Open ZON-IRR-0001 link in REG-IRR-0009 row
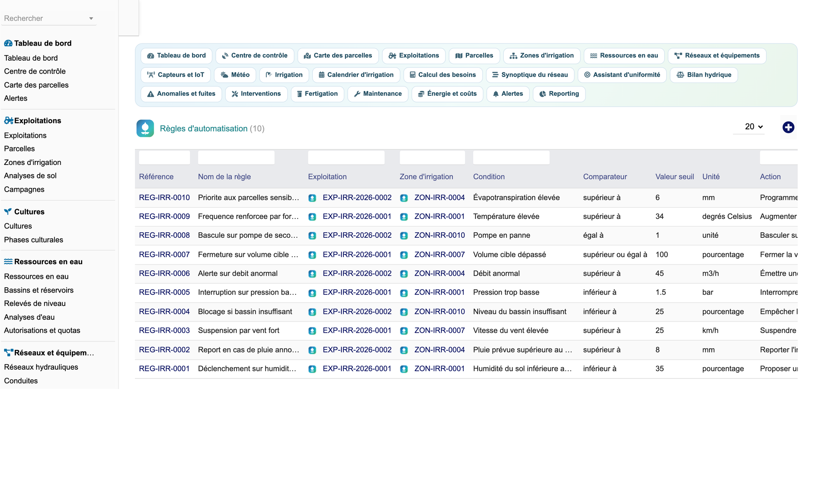Viewport: 815px width, 504px height. [x=439, y=216]
